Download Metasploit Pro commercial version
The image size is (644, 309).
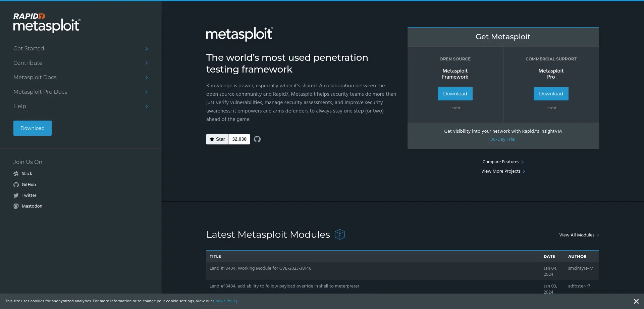pyautogui.click(x=551, y=94)
